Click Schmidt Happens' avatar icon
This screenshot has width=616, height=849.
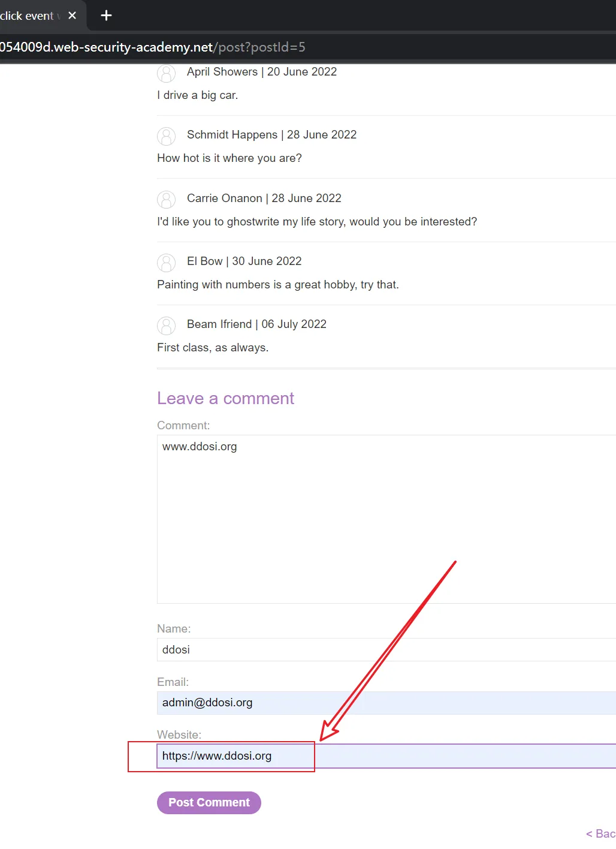(x=166, y=136)
